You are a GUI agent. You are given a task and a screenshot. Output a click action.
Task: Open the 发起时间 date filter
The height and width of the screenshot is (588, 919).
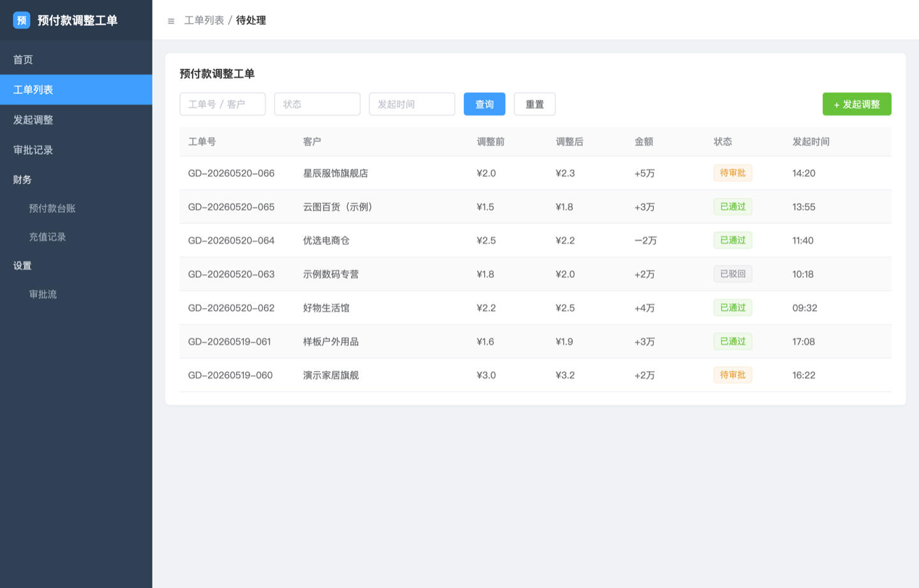coord(412,104)
